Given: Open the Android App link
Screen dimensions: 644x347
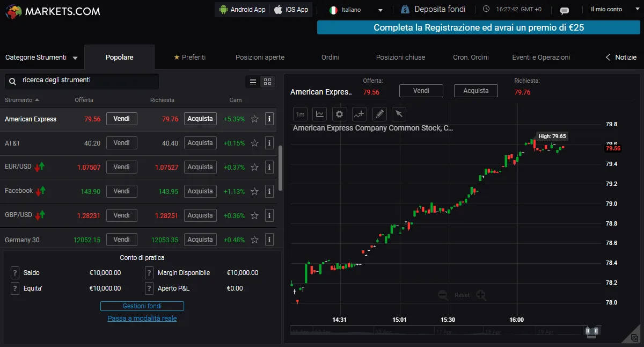Looking at the screenshot, I should point(243,10).
